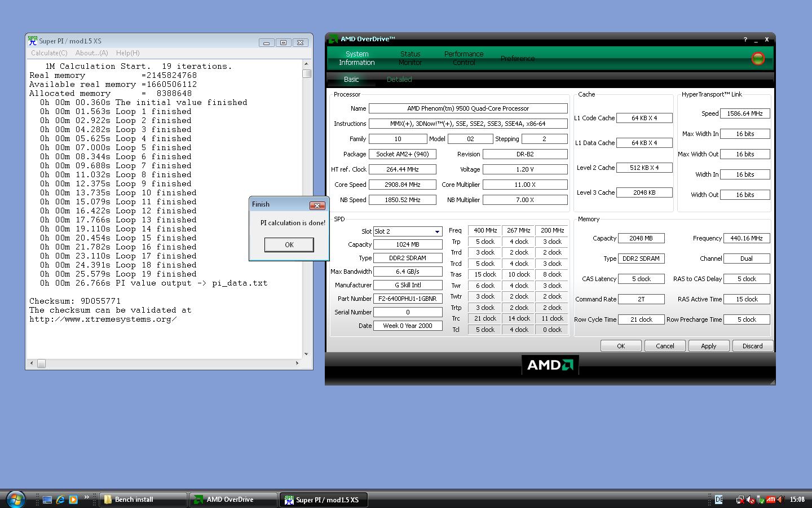Activate Super PI taskbar button
This screenshot has width=812, height=508.
(x=324, y=500)
